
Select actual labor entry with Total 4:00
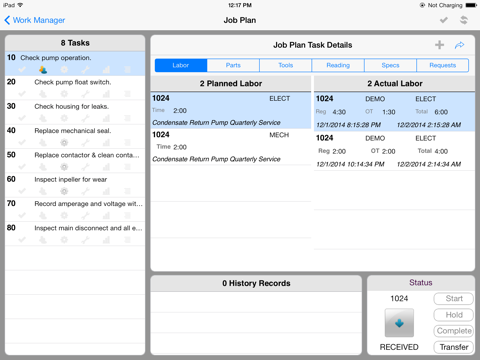coord(394,151)
